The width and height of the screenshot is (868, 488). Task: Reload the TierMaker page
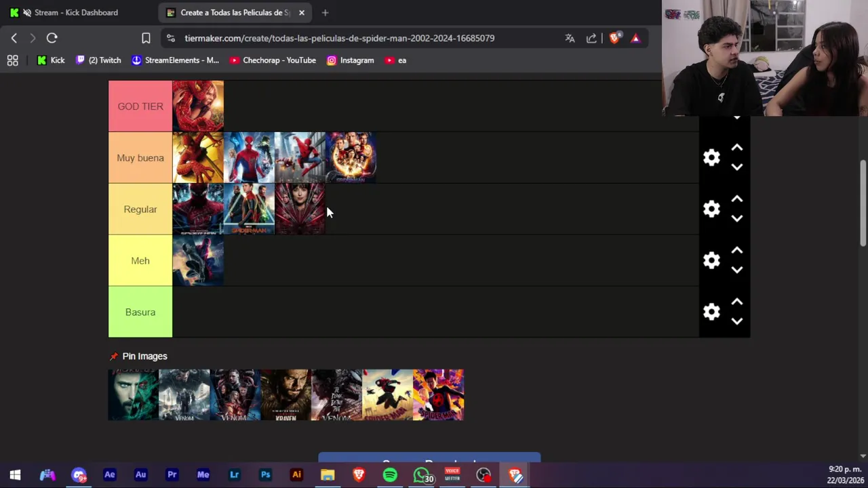pos(52,38)
